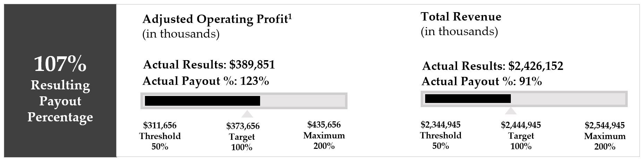Image resolution: width=644 pixels, height=161 pixels.
Task: Click Actual Payout 91% text
Action: [482, 81]
